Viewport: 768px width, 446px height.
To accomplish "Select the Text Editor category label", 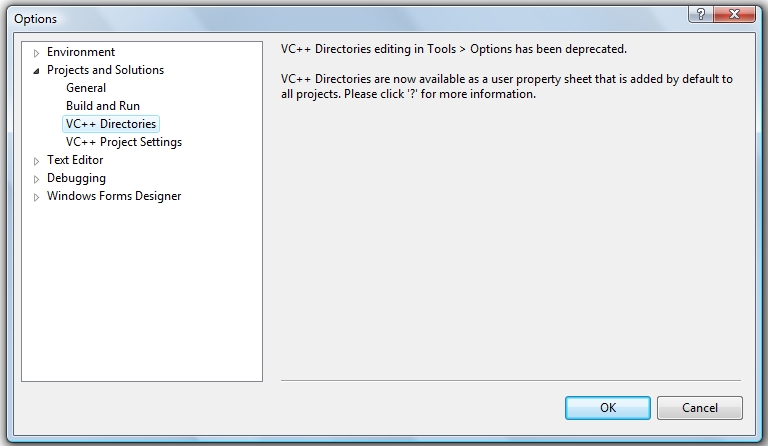I will (75, 160).
